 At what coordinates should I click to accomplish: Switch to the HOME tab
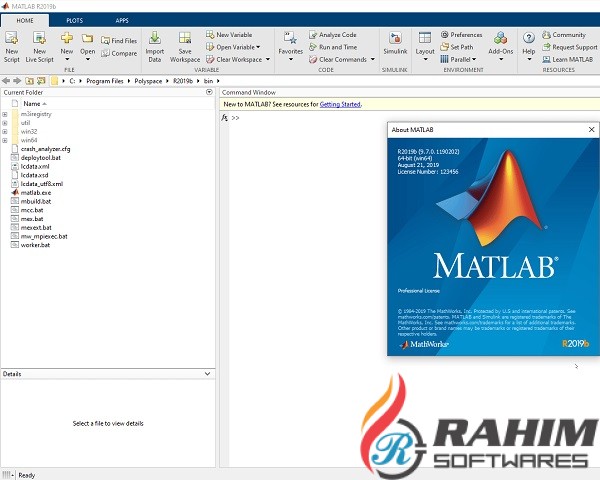25,20
